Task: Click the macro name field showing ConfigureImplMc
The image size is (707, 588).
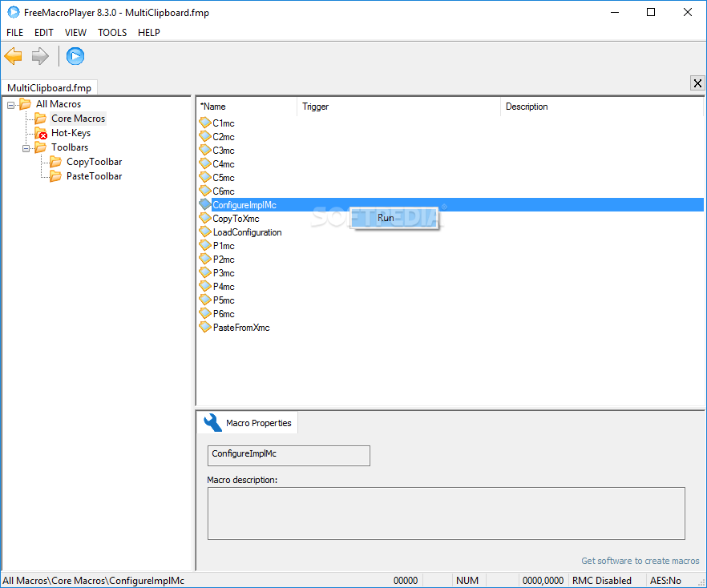Action: coord(289,456)
